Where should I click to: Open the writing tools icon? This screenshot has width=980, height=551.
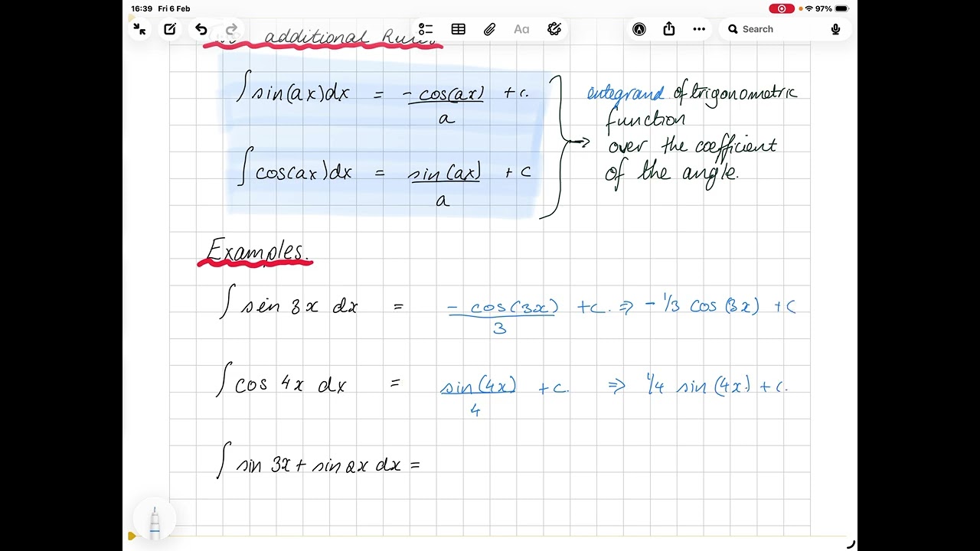click(x=554, y=29)
